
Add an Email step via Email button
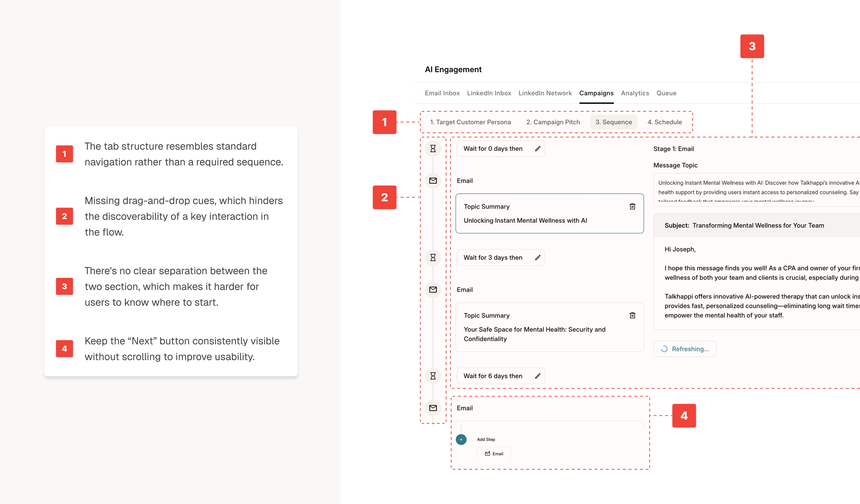pyautogui.click(x=494, y=454)
